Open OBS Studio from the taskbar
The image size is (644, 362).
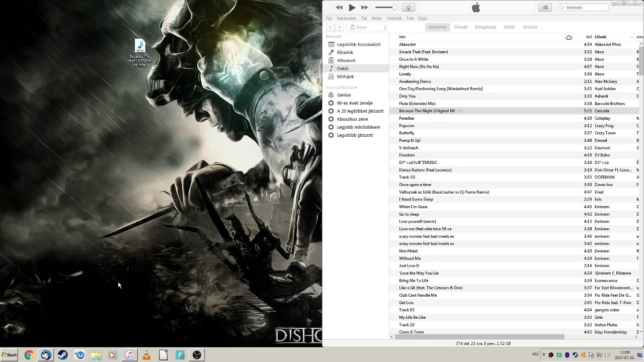click(197, 355)
